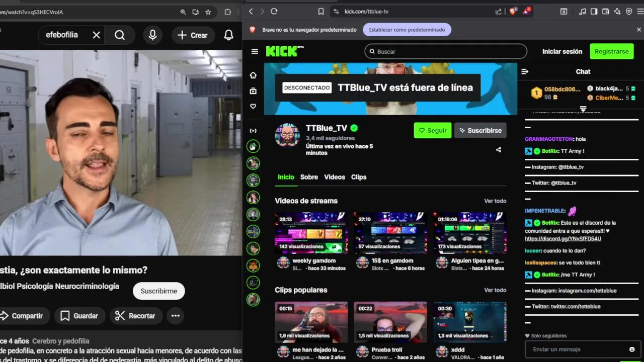This screenshot has height=362, width=644.
Task: Open YouTube Crear menu
Action: coord(193,35)
